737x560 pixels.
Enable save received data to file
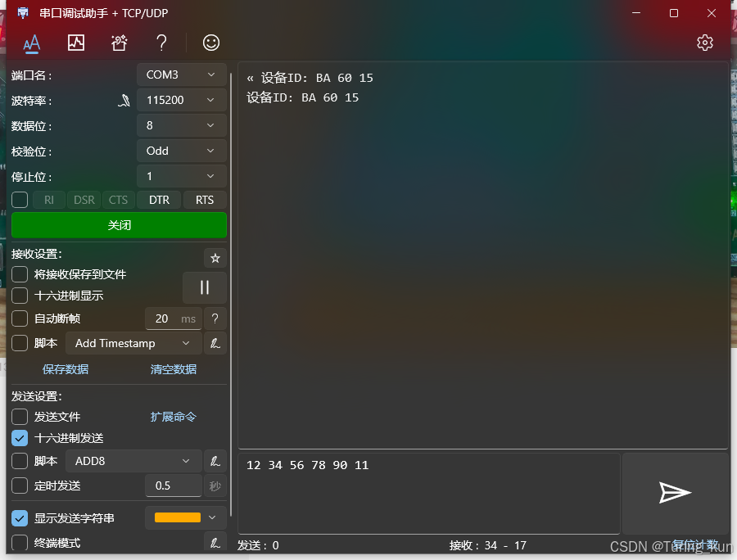20,274
